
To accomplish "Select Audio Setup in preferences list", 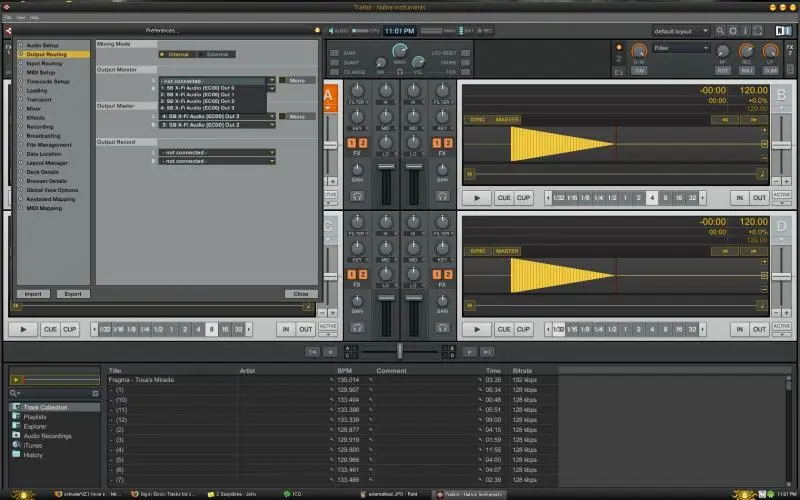I will 42,45.
